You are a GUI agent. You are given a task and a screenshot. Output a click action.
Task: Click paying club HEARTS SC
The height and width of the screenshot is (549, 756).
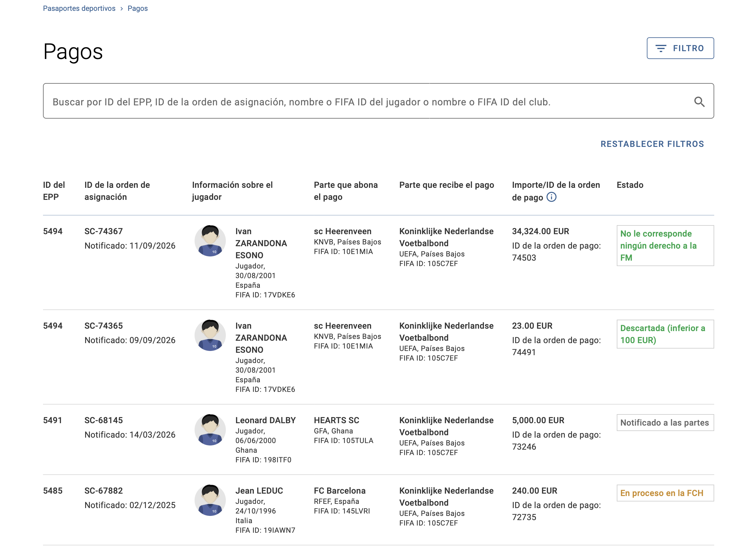tap(336, 420)
